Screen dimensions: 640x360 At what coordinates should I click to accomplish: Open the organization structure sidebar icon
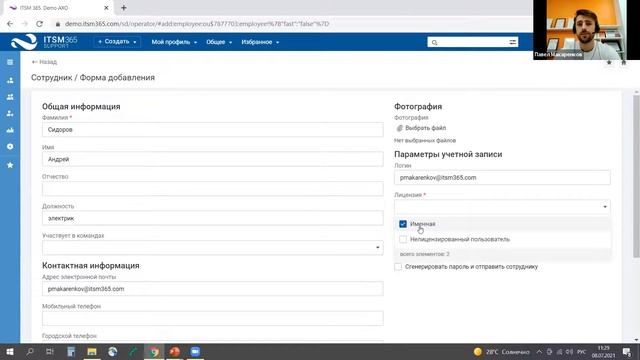point(10,80)
